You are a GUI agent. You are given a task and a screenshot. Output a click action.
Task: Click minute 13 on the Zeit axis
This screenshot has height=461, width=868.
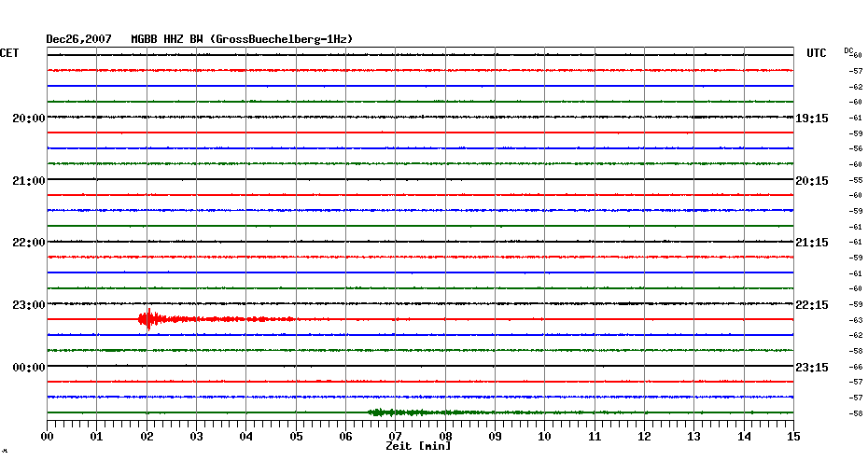coord(694,437)
